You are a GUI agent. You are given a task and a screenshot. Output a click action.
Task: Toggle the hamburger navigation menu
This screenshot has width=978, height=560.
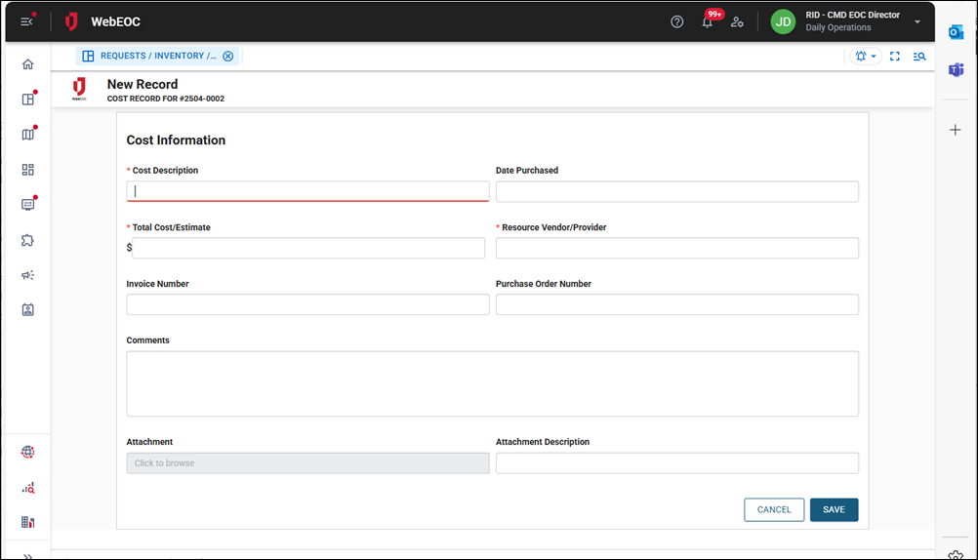click(26, 21)
